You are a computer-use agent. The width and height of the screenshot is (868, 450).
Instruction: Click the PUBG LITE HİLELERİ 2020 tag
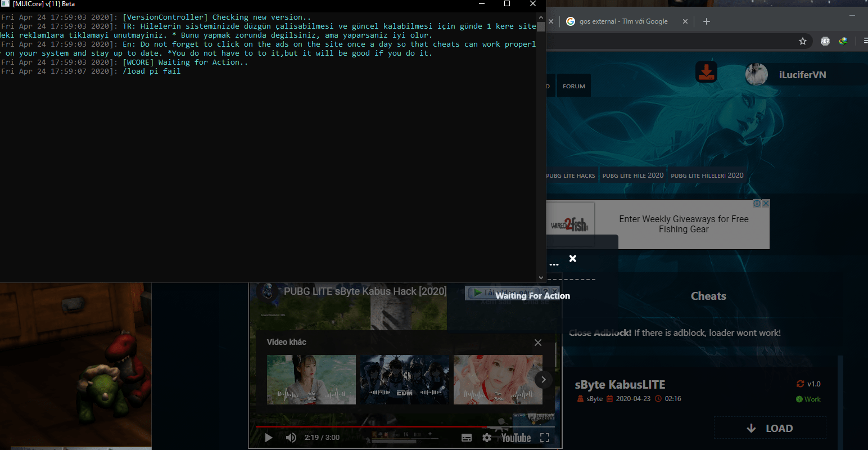point(707,175)
